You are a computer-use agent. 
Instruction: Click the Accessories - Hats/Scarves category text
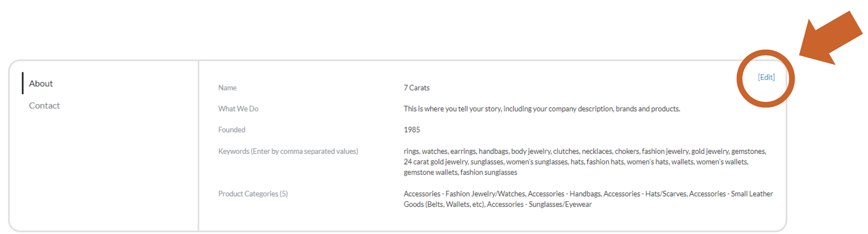645,194
